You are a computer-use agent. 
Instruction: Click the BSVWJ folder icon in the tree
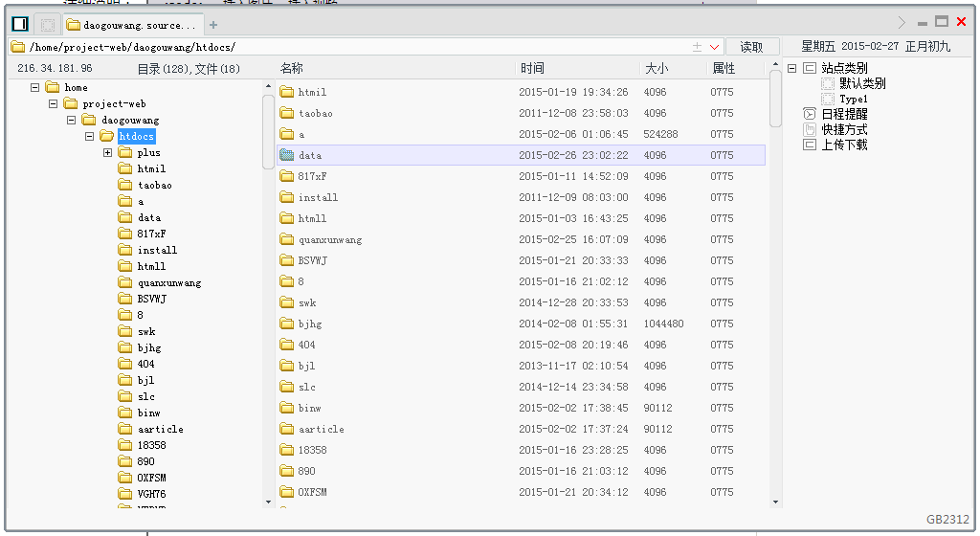point(125,299)
